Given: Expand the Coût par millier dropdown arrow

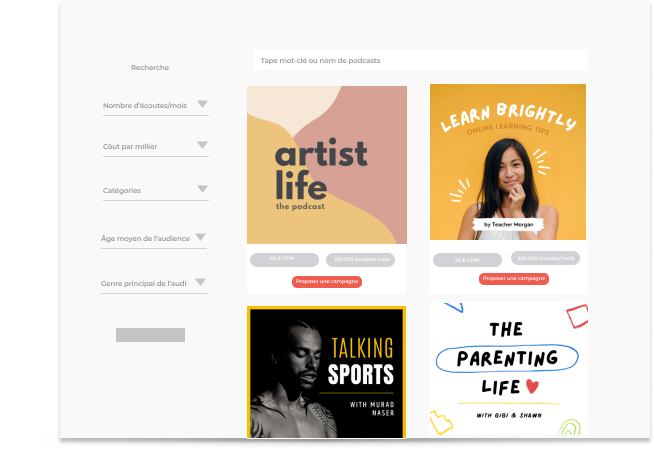Looking at the screenshot, I should click(x=202, y=145).
